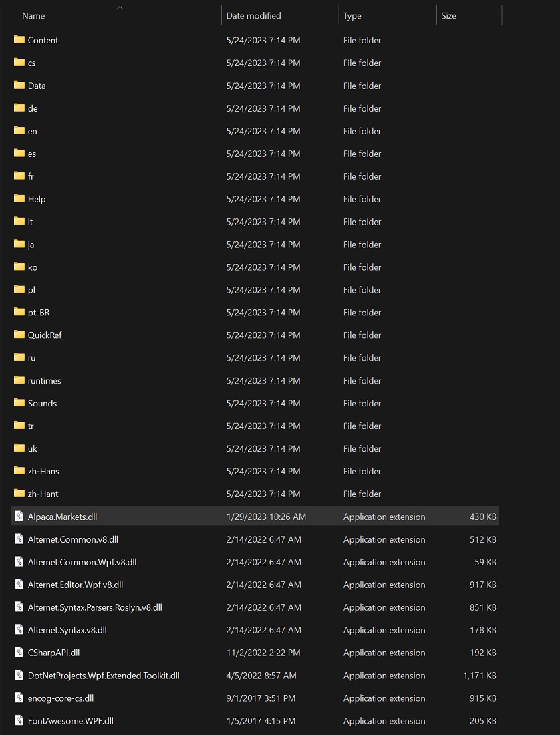The image size is (560, 735).
Task: Click the pl folder icon
Action: coord(19,289)
